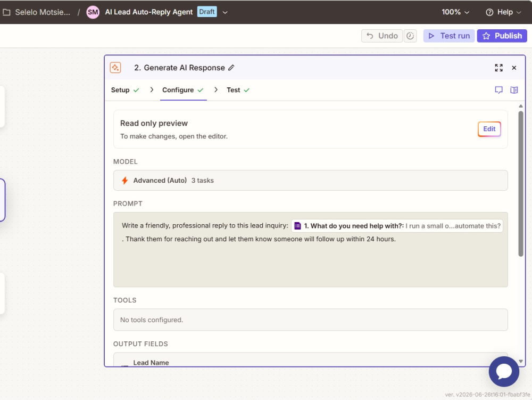Open the step comments icon
532x400 pixels.
pos(498,90)
